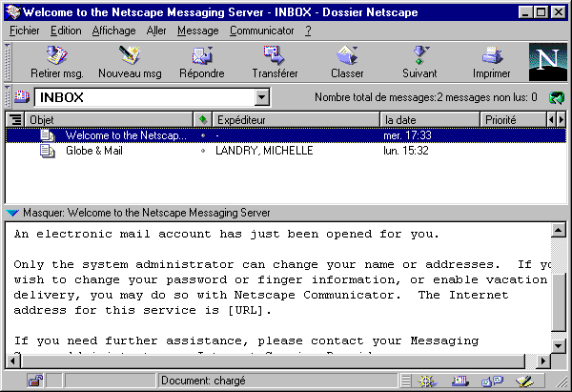Click the date lun. 15:32
Viewport: 572px width, 392px height.
406,151
